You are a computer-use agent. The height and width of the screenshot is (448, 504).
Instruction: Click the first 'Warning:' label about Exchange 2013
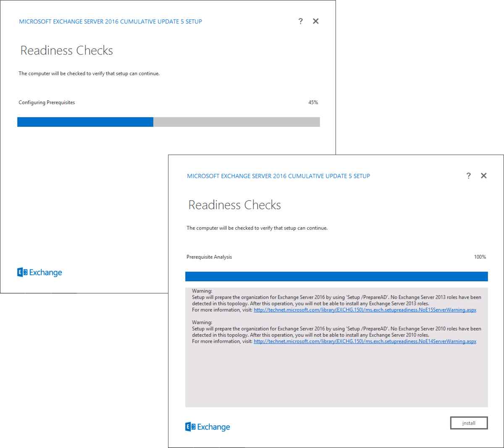coord(202,291)
